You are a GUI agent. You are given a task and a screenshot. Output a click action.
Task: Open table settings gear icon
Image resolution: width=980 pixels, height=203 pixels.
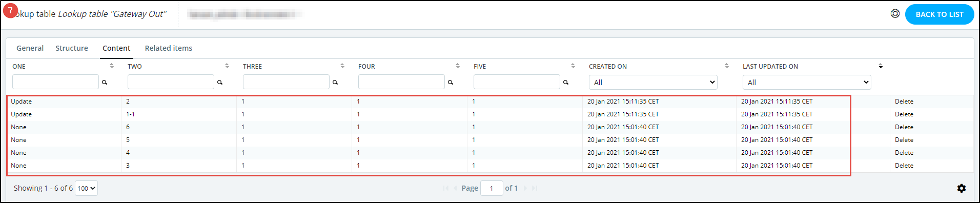962,188
